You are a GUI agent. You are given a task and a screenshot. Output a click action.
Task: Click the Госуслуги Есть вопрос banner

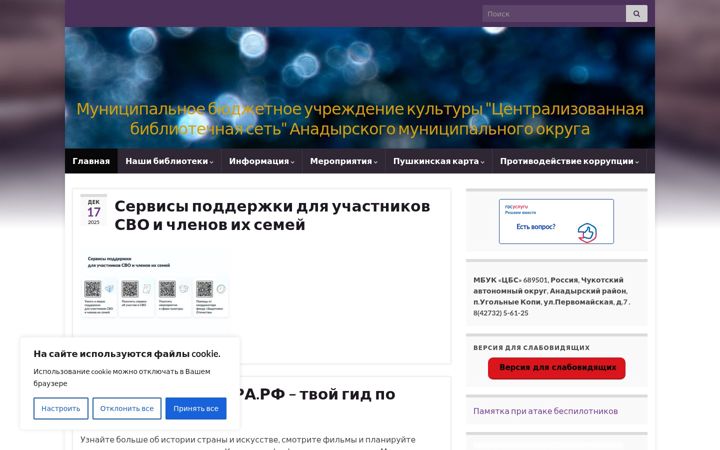(x=556, y=221)
